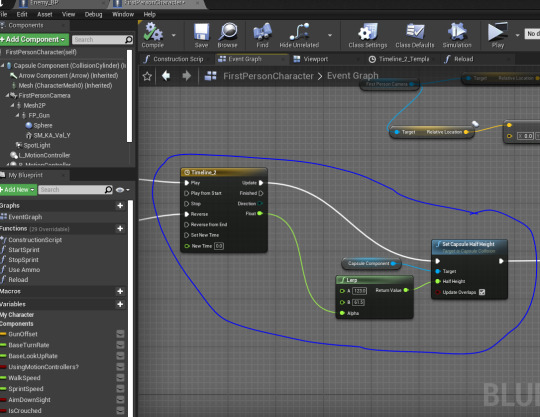Collapse FP_Gun tree node
Viewport: 540px width, 417px height.
17,115
